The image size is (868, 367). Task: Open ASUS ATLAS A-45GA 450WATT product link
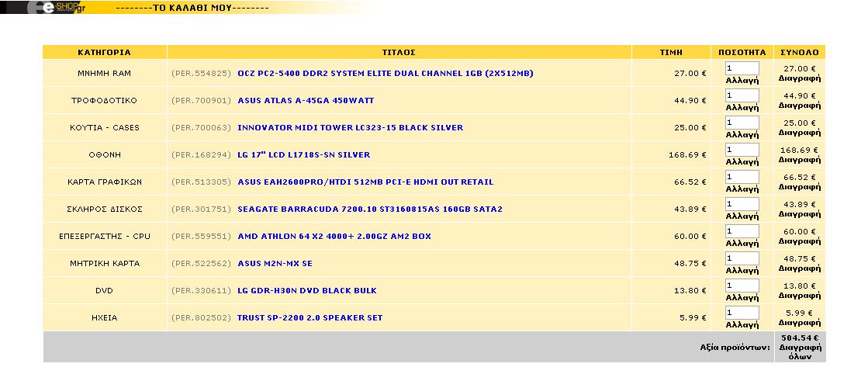pyautogui.click(x=306, y=100)
